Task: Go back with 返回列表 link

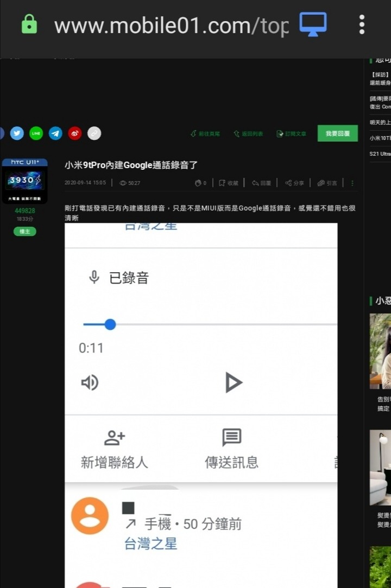Action: 248,133
